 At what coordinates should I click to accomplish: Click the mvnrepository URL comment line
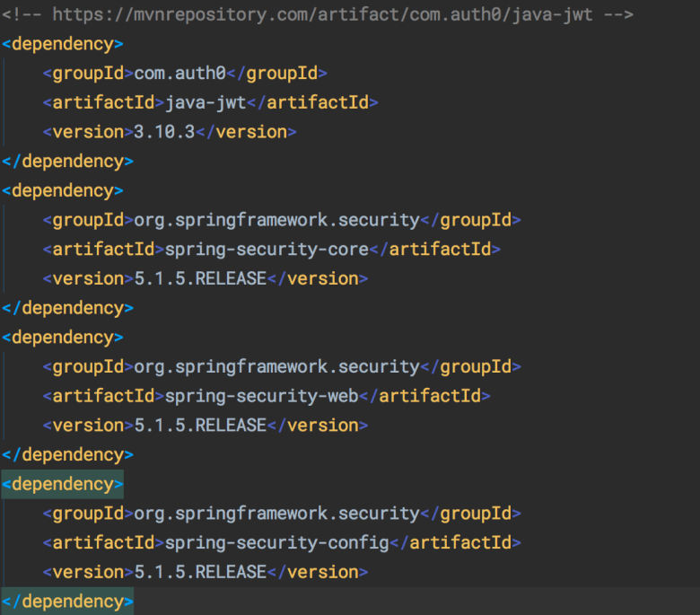[318, 14]
